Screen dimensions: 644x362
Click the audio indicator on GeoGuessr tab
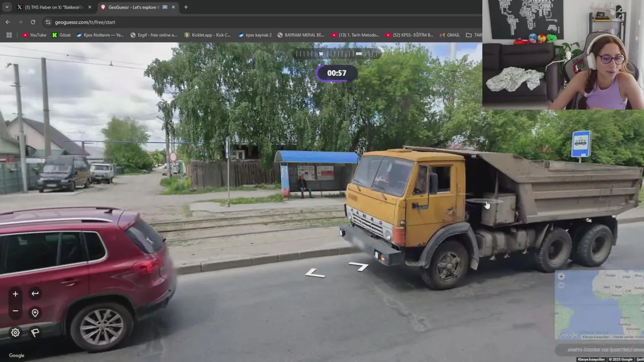pyautogui.click(x=165, y=7)
